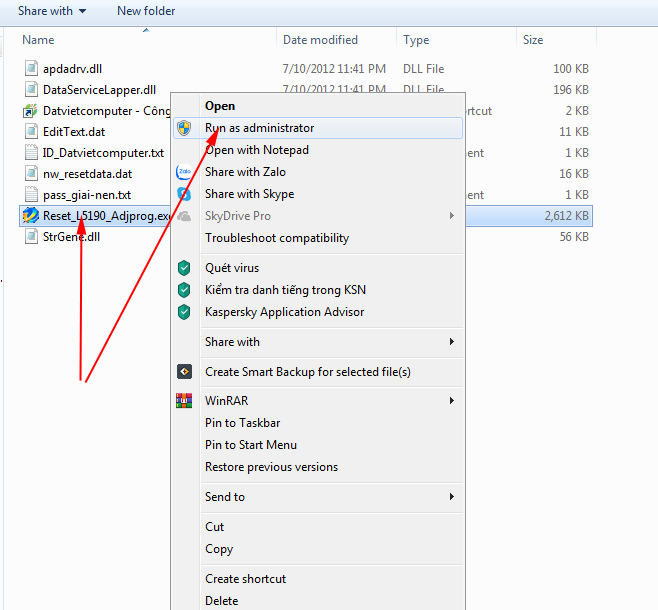Select the file name DataServiceLapper.dll
658x610 pixels.
point(99,90)
